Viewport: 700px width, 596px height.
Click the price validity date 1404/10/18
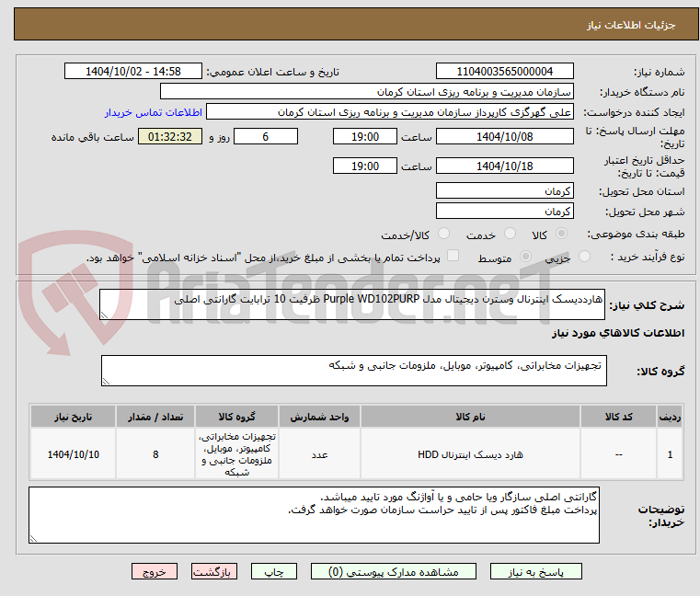[x=504, y=166]
